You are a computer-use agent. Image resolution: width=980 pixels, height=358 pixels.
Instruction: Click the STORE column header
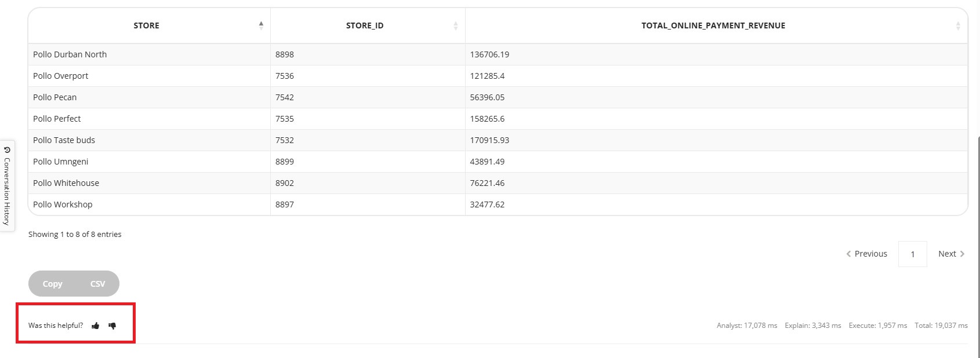[x=146, y=25]
